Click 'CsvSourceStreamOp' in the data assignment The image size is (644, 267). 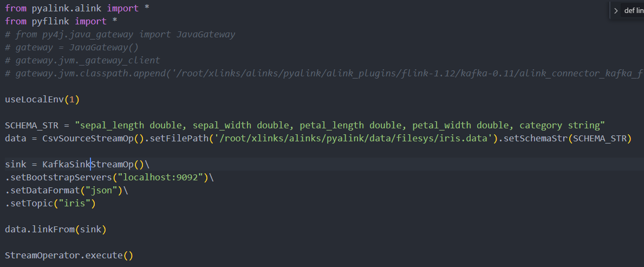coord(88,138)
